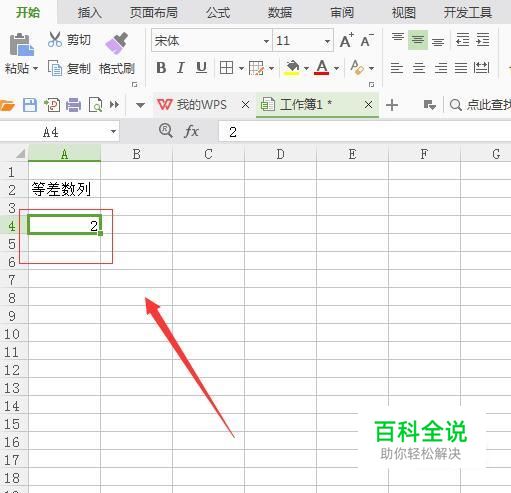Toggle underline formatting
Image resolution: width=511 pixels, height=493 pixels.
201,68
